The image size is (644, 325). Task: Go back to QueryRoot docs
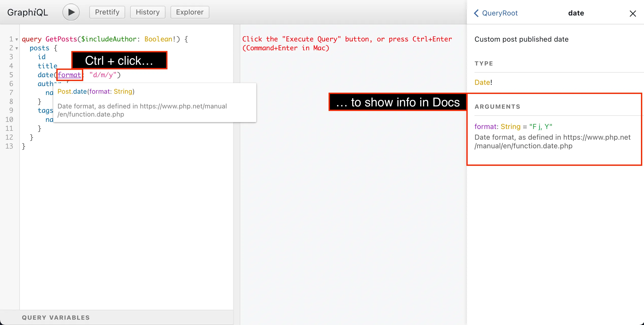(496, 13)
